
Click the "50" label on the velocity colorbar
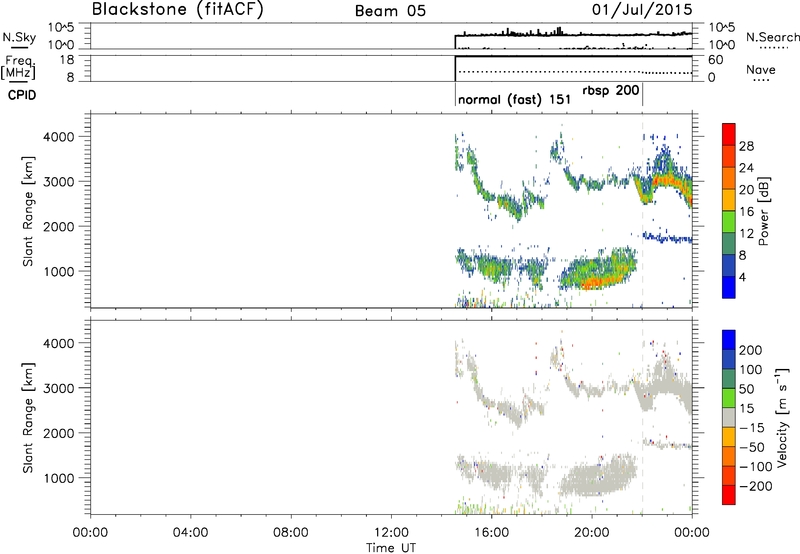pyautogui.click(x=747, y=389)
